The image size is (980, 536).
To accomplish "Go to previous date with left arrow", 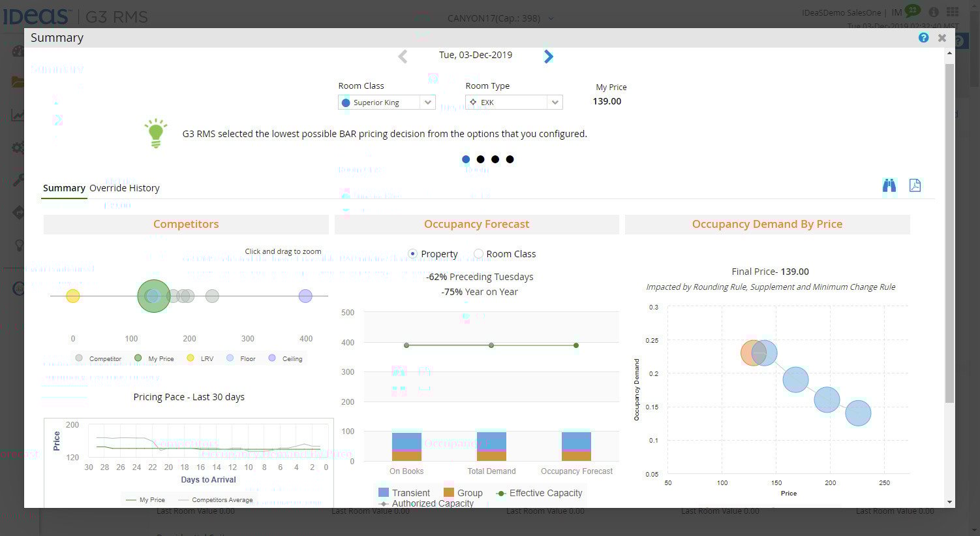I will coord(403,57).
